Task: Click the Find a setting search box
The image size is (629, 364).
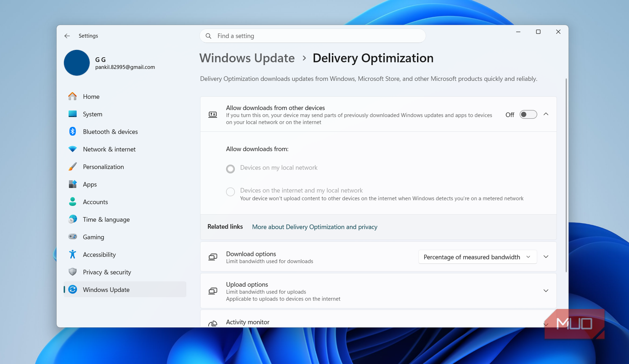Action: pyautogui.click(x=313, y=36)
